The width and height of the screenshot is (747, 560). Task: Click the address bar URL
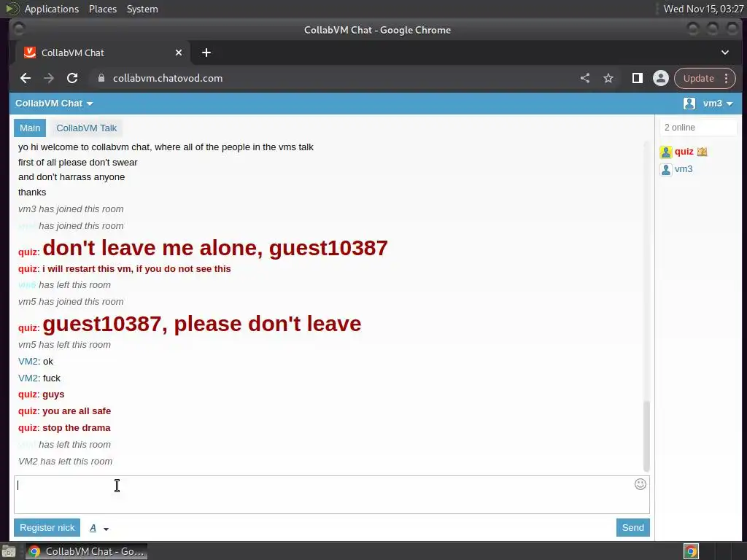[168, 78]
